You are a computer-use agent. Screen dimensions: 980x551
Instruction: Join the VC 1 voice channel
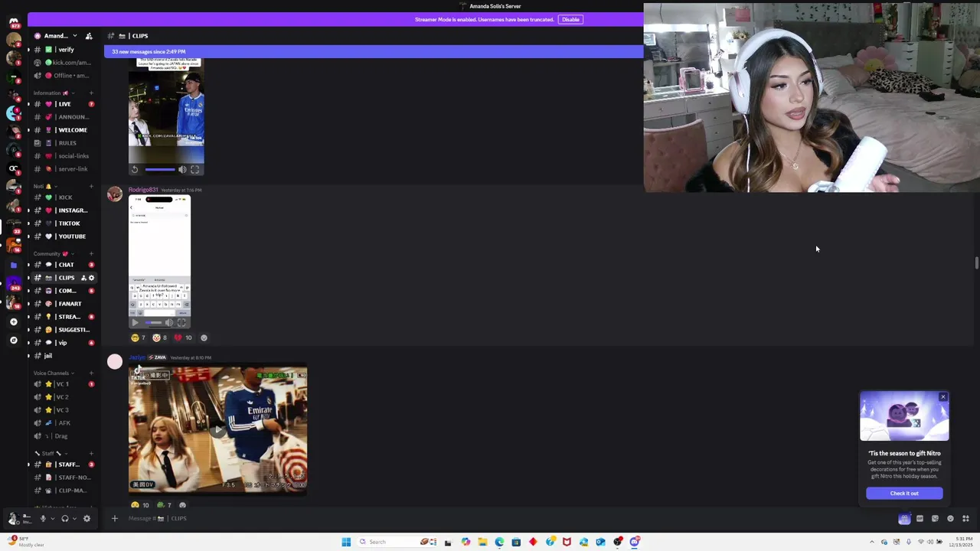(x=63, y=384)
